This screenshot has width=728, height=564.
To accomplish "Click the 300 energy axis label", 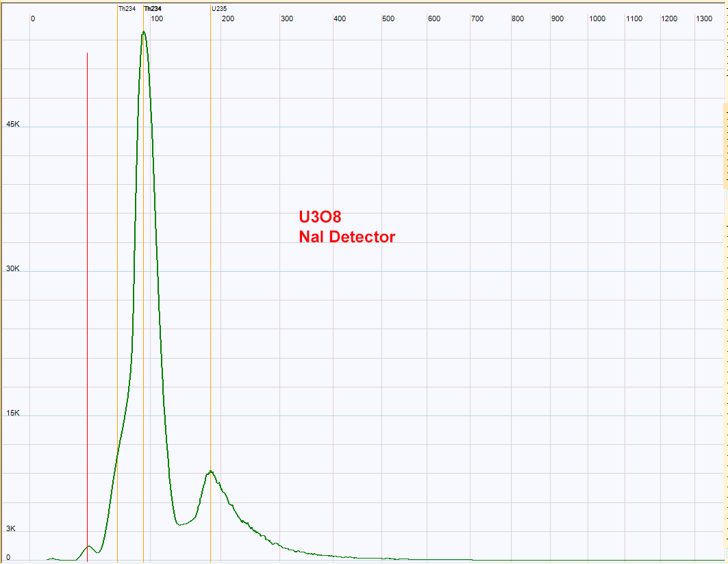I will pyautogui.click(x=287, y=18).
